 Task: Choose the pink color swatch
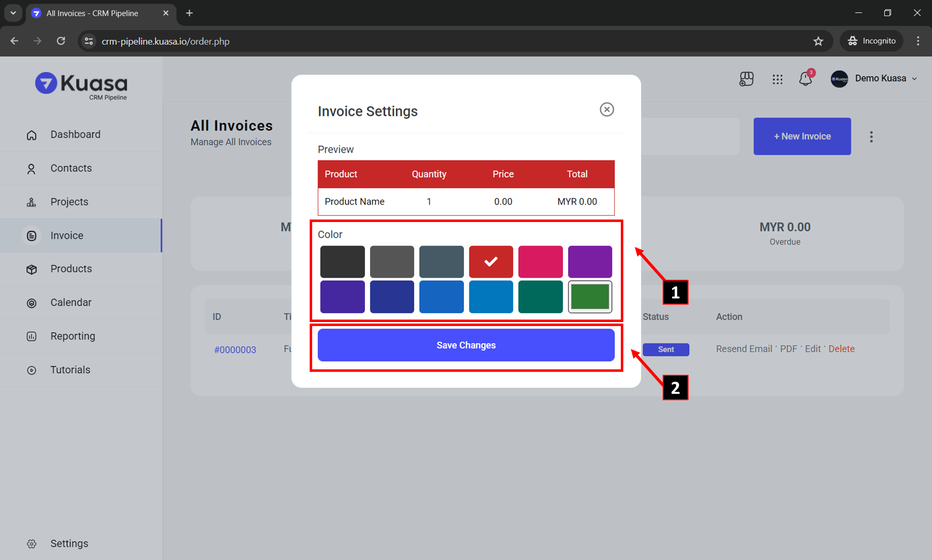540,261
